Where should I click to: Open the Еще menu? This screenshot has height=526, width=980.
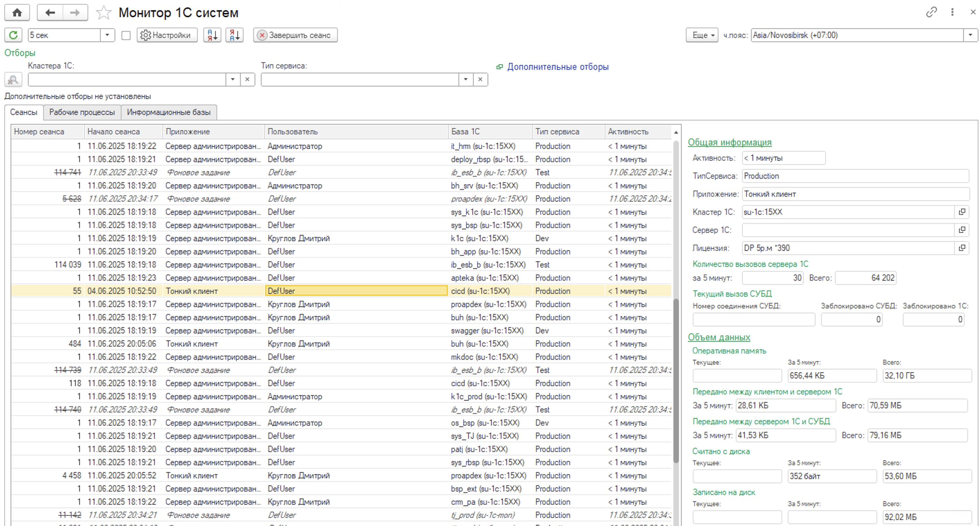pyautogui.click(x=702, y=35)
